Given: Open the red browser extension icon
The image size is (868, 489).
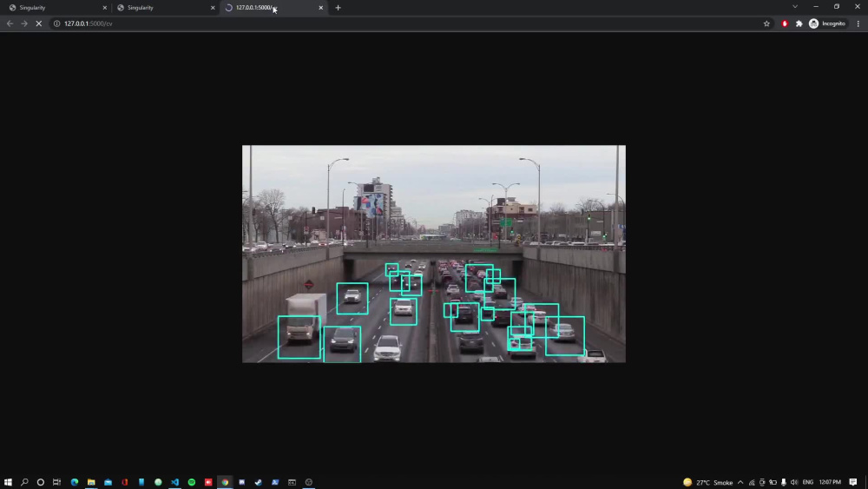Looking at the screenshot, I should pos(785,23).
